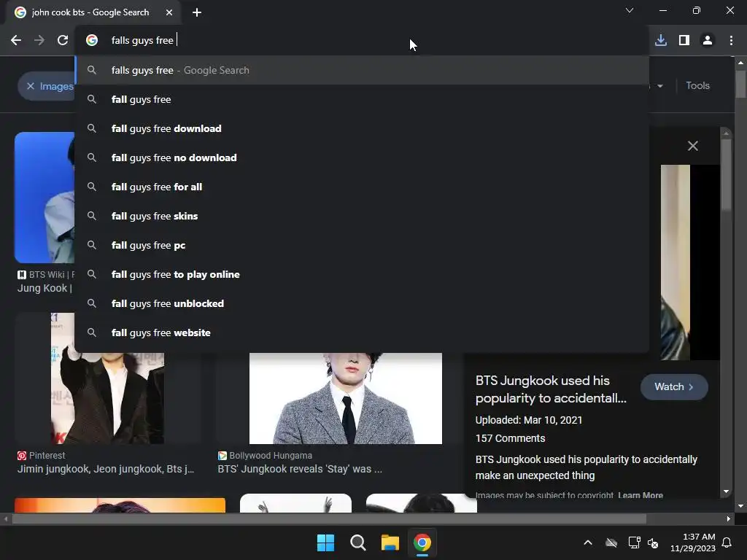Viewport: 747px width, 560px height.
Task: Close the 'john cook bts' tab
Action: tap(169, 12)
